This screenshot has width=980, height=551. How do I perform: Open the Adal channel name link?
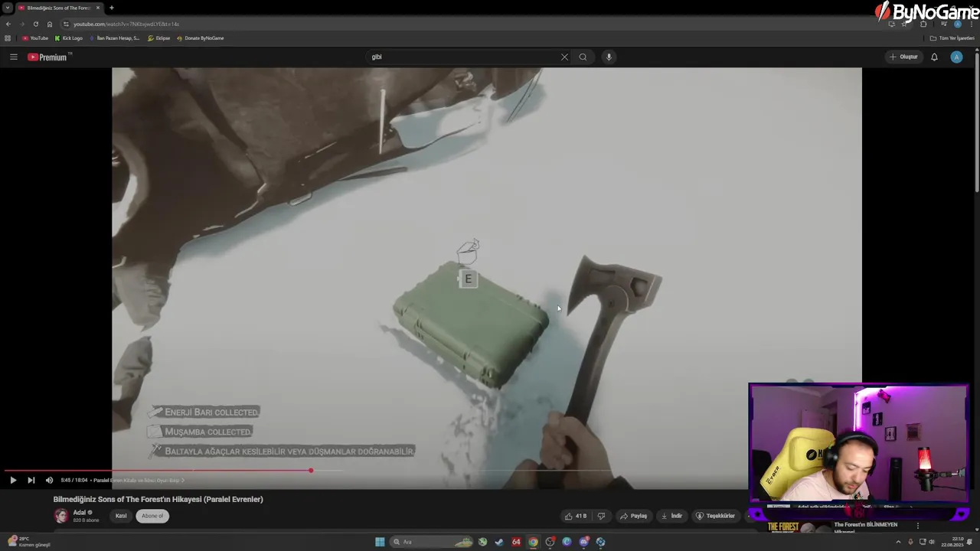pos(80,513)
